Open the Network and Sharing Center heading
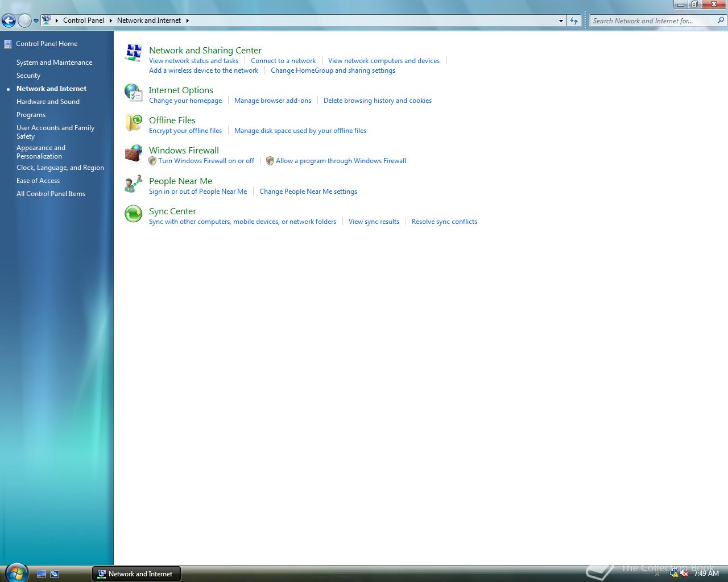This screenshot has width=728, height=582. pos(205,51)
